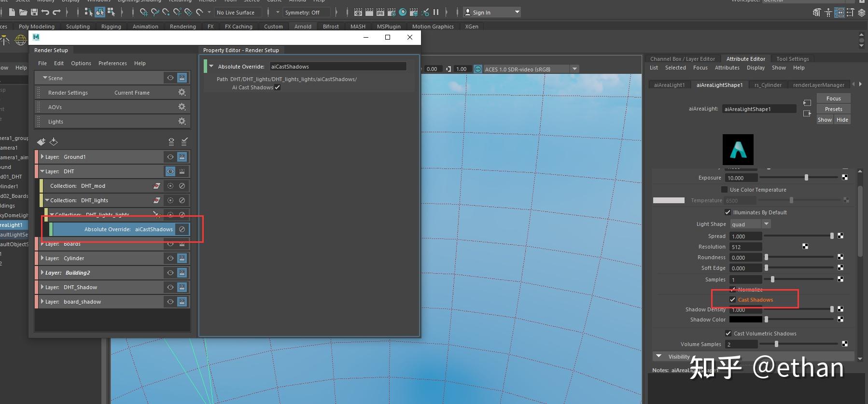868x404 pixels.
Task: Toggle Cast Shadows checkbox in Attribute Editor
Action: pos(733,300)
